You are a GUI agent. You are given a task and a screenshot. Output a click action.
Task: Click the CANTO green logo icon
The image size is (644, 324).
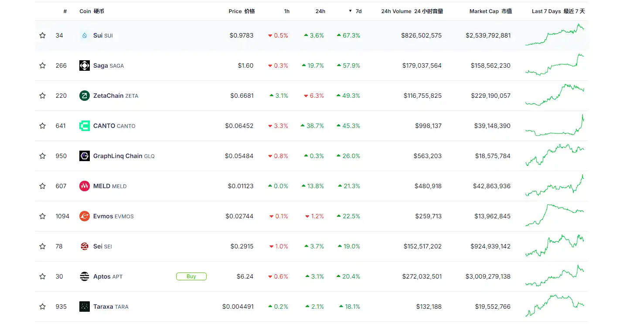84,126
